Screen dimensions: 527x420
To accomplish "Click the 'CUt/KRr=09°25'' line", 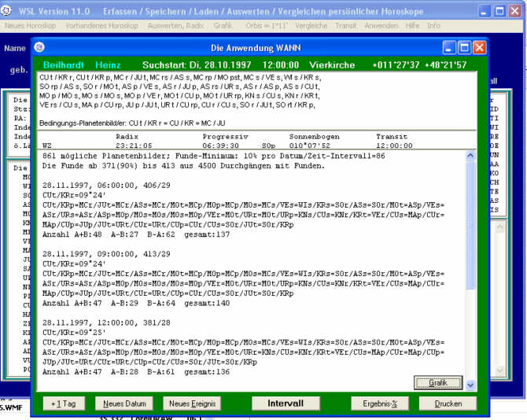I will [74, 333].
